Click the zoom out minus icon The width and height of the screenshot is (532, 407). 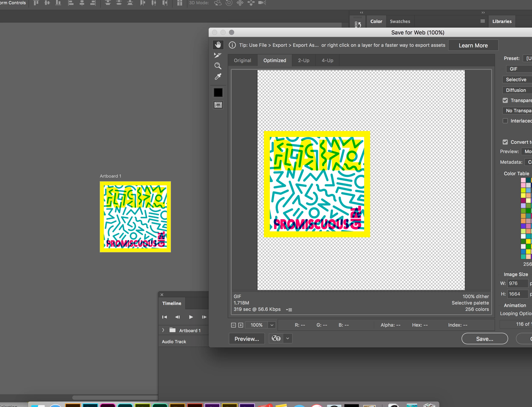[x=233, y=325]
